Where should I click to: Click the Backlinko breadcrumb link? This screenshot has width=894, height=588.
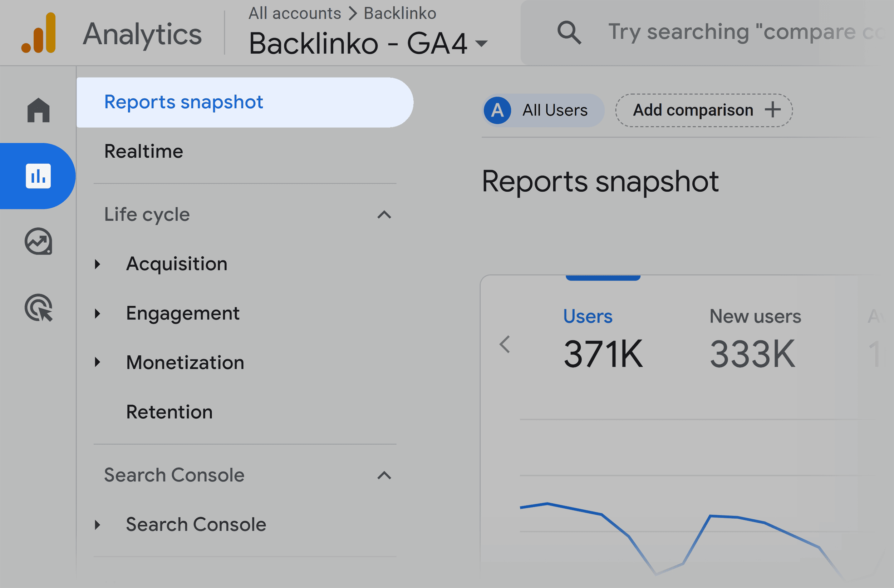(x=400, y=14)
